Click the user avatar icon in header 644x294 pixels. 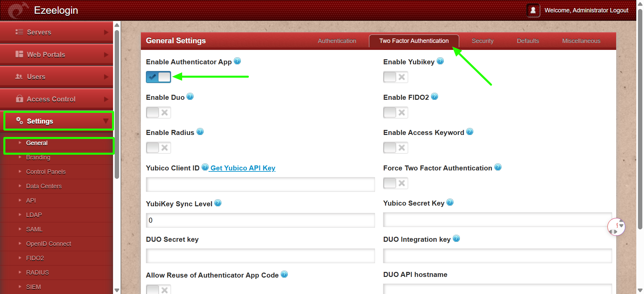(x=533, y=10)
